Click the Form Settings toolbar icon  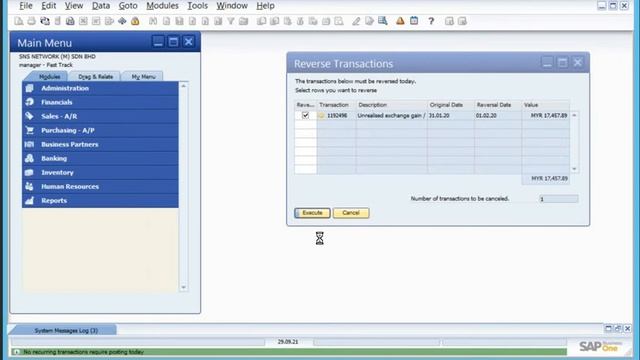pyautogui.click(x=369, y=21)
